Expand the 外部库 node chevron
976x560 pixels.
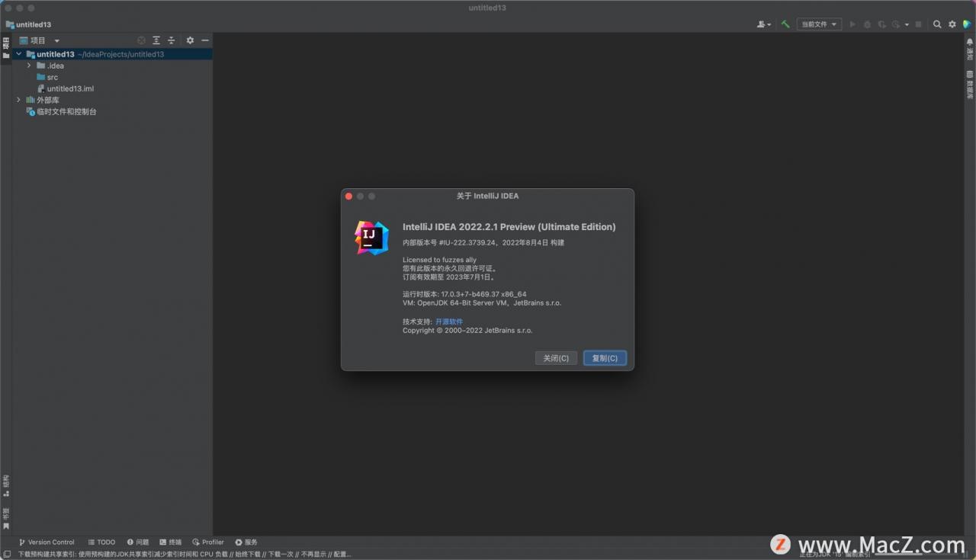pyautogui.click(x=19, y=100)
